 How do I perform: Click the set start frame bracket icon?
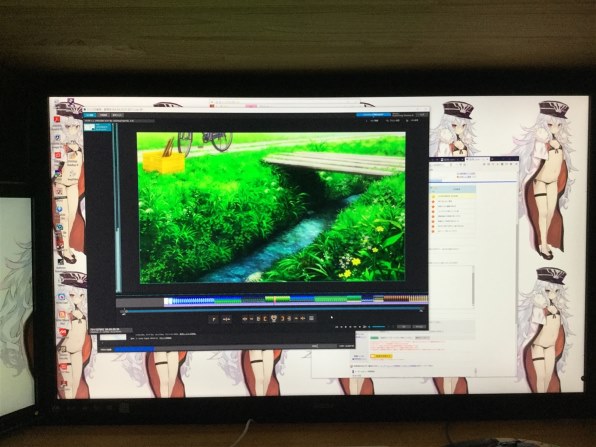click(x=265, y=319)
